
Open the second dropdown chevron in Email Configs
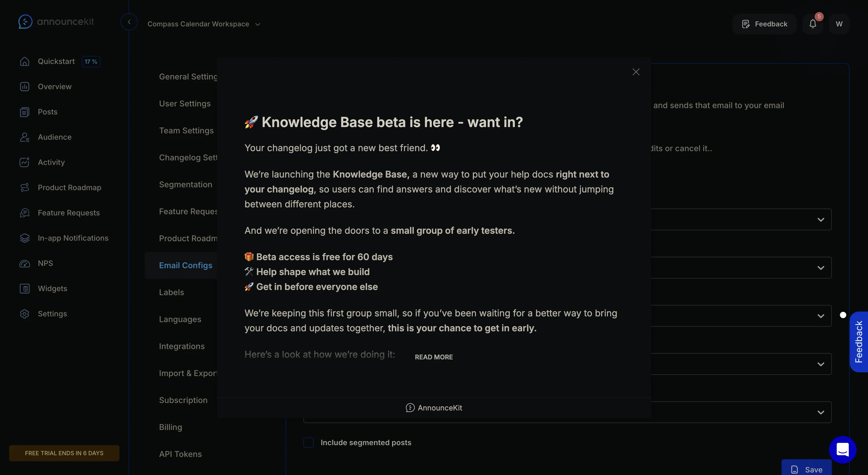coord(821,268)
